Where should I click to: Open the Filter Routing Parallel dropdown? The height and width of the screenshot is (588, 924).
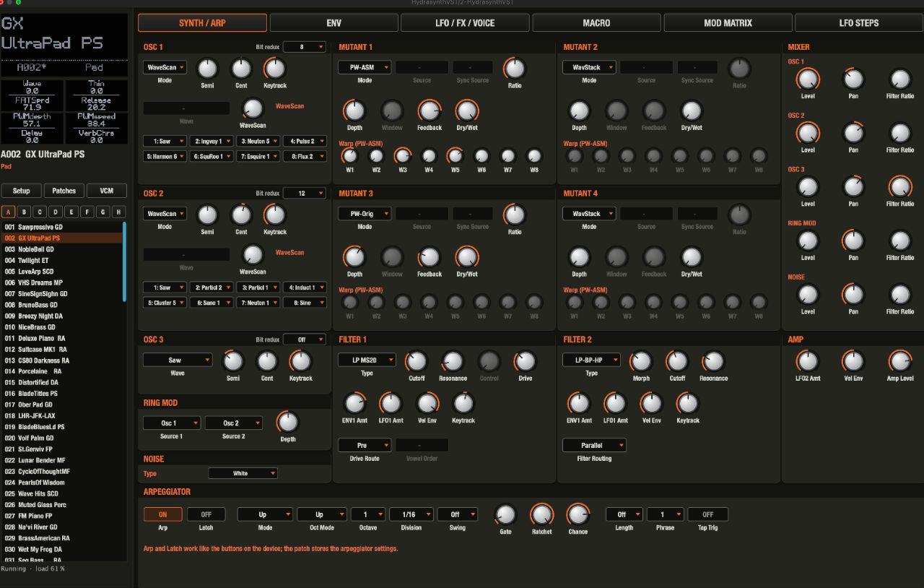click(x=594, y=445)
